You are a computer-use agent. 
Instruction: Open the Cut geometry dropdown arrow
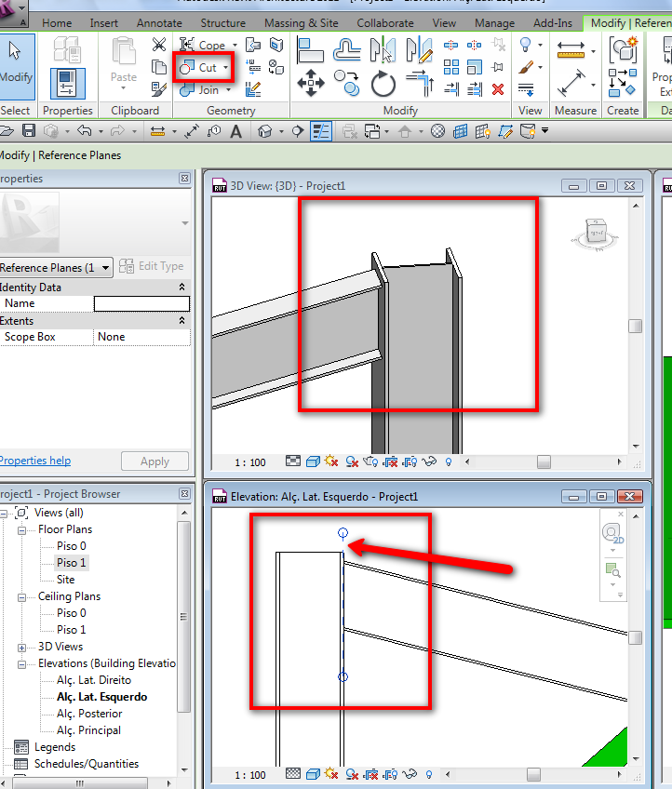pos(225,67)
